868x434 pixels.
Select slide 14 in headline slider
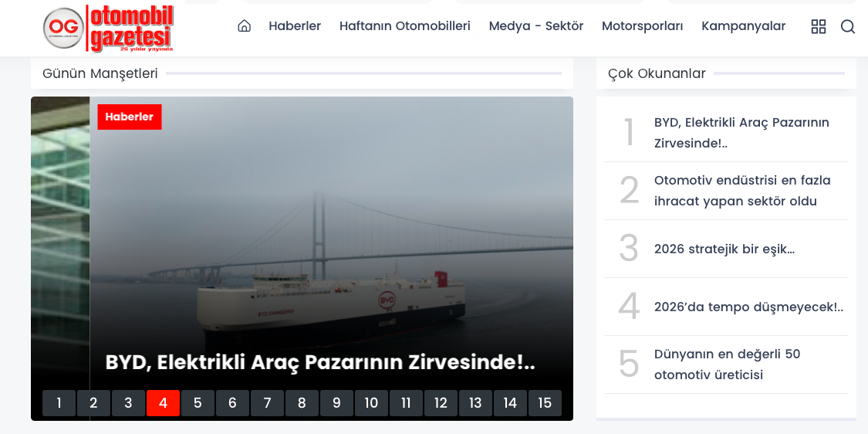click(x=511, y=403)
